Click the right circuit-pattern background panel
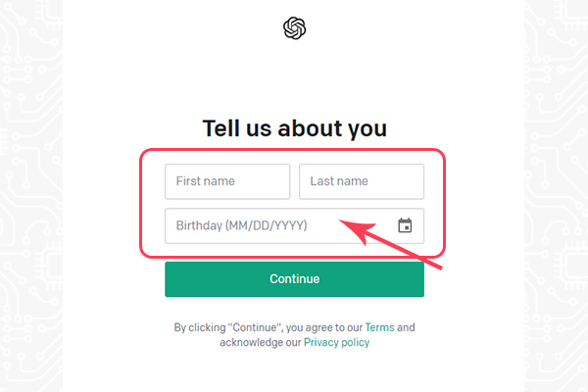Viewport: 588px width, 392px height. click(557, 196)
